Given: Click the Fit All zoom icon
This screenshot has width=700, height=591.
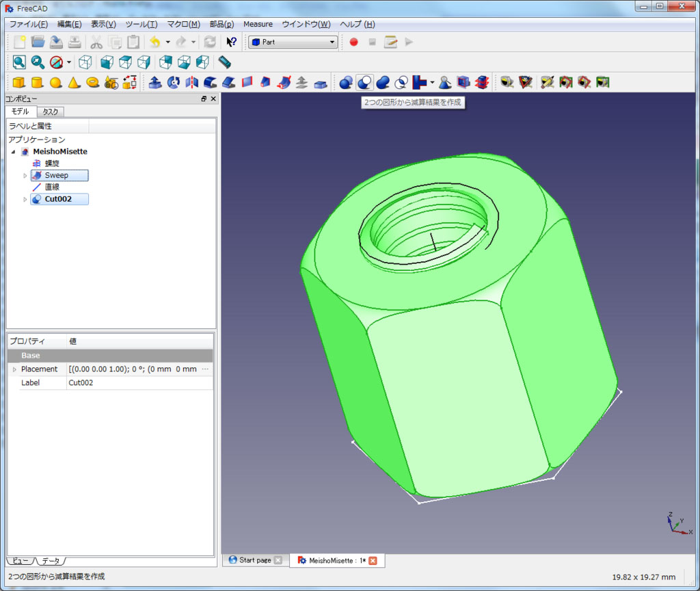Looking at the screenshot, I should click(19, 62).
